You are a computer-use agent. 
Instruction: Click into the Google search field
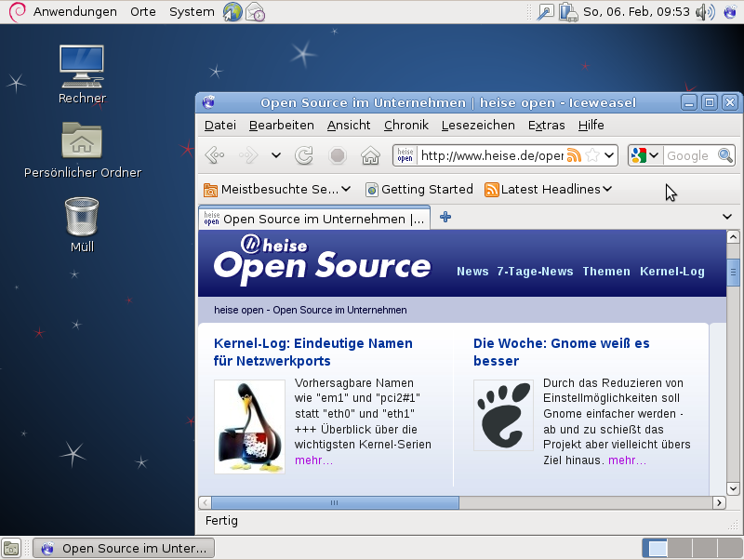690,155
